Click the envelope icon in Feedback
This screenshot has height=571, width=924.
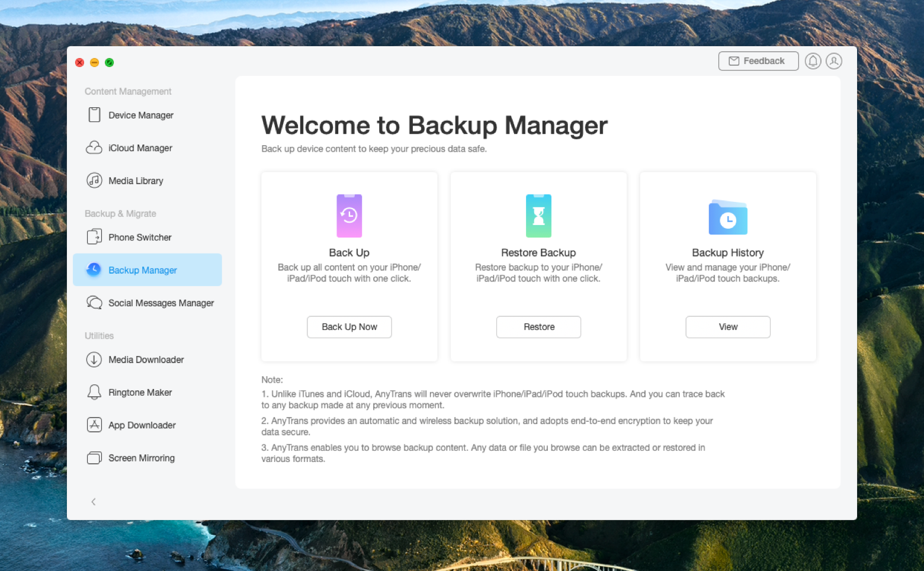point(734,61)
